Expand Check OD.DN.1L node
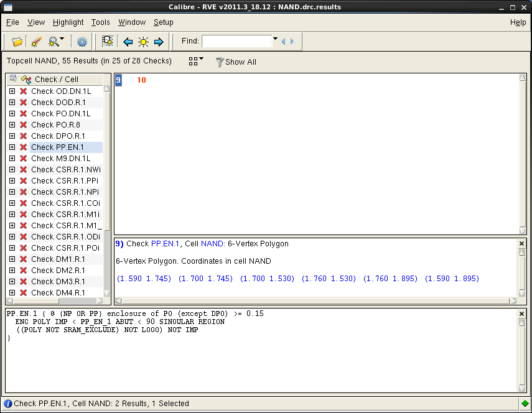532x413 pixels. coord(12,91)
